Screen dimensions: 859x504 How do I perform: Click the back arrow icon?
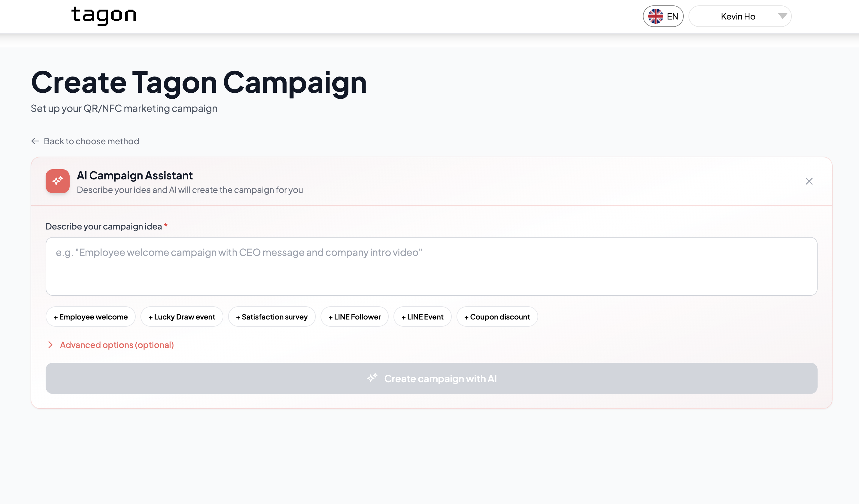35,141
